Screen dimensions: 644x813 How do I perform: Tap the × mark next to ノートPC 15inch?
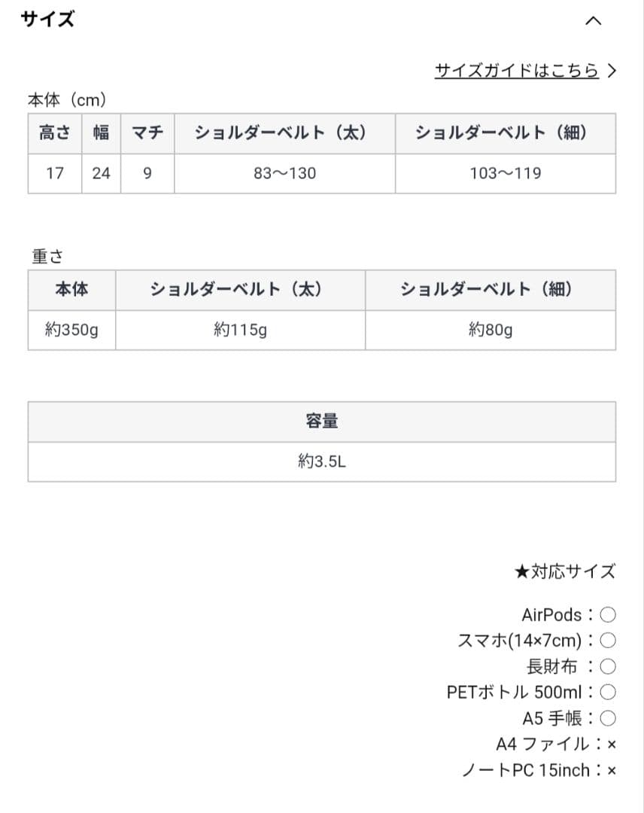tap(611, 770)
